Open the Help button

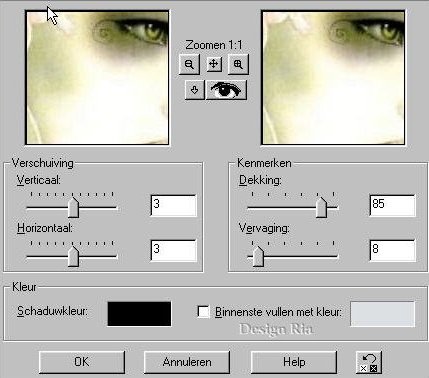point(294,362)
